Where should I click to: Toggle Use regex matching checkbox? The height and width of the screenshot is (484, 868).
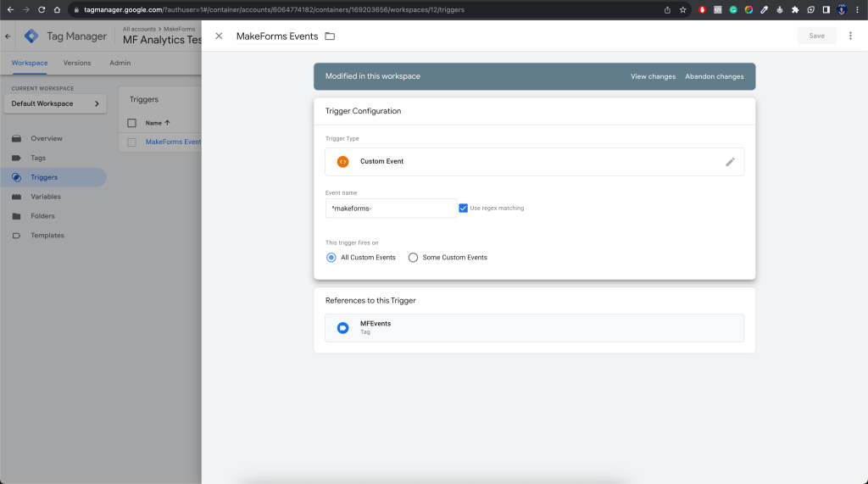[464, 209]
